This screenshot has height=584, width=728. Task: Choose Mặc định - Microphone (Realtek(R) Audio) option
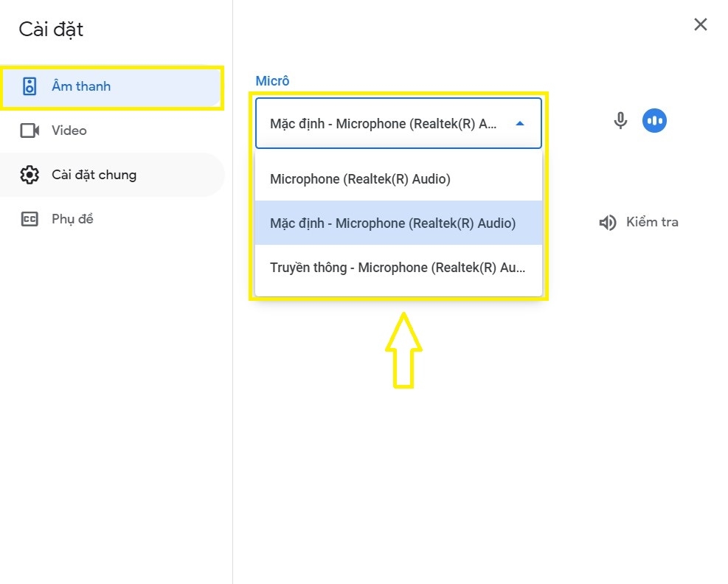click(398, 223)
